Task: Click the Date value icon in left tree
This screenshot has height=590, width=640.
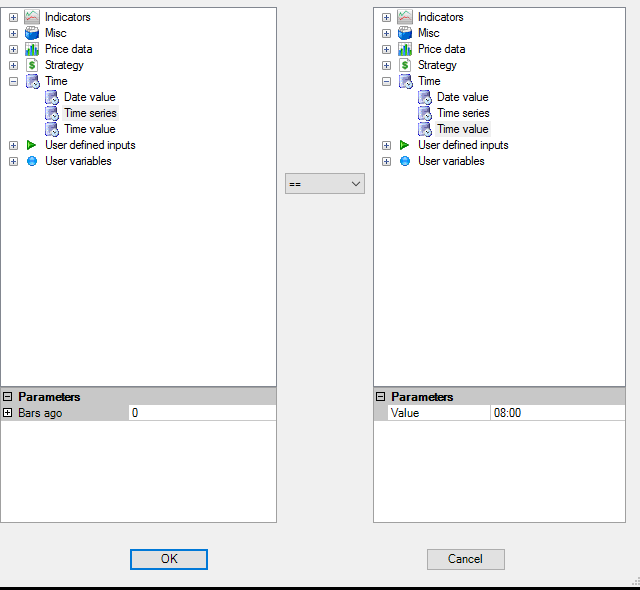Action: [52, 97]
